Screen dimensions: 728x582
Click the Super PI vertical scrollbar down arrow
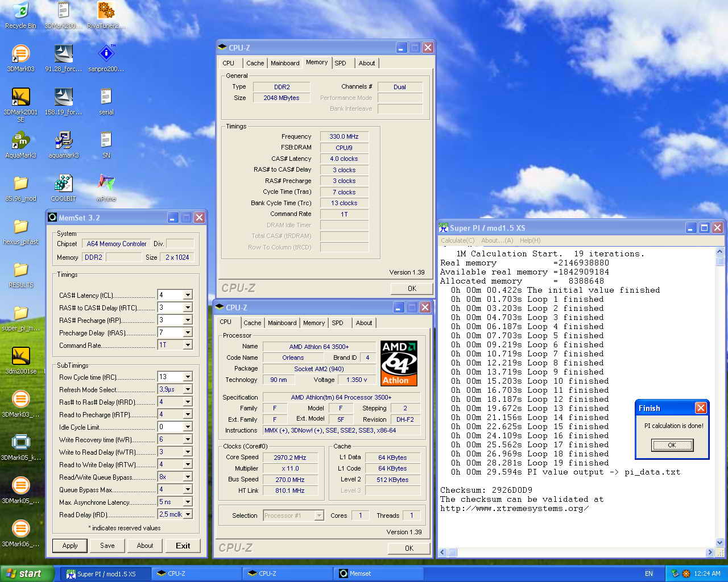(719, 543)
